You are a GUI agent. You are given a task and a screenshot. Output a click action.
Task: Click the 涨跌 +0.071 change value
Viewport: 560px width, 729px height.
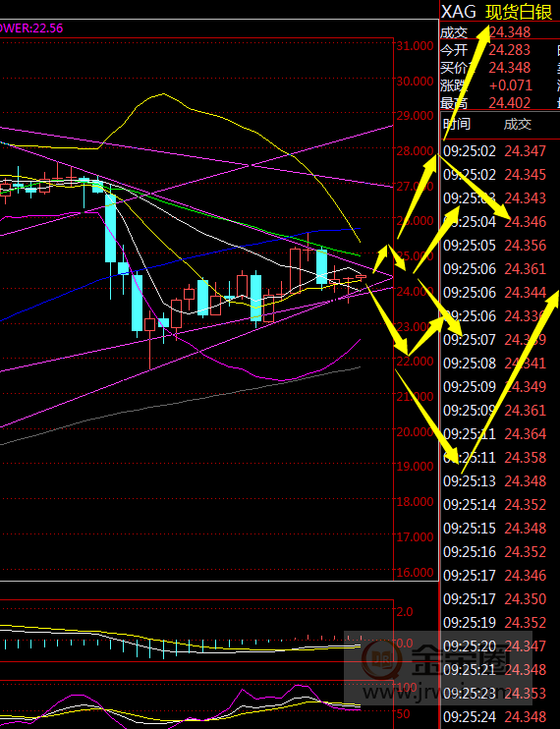510,85
